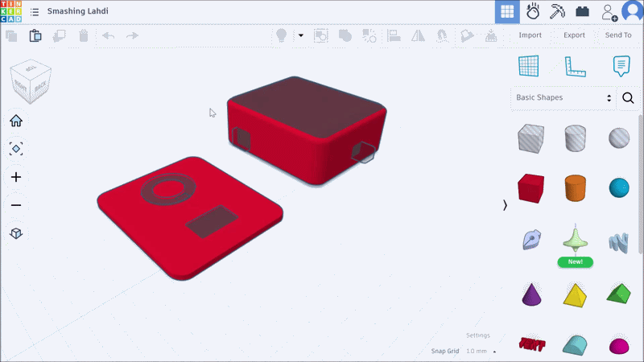
Task: Switch to Blocks pickaxe mode
Action: (557, 11)
